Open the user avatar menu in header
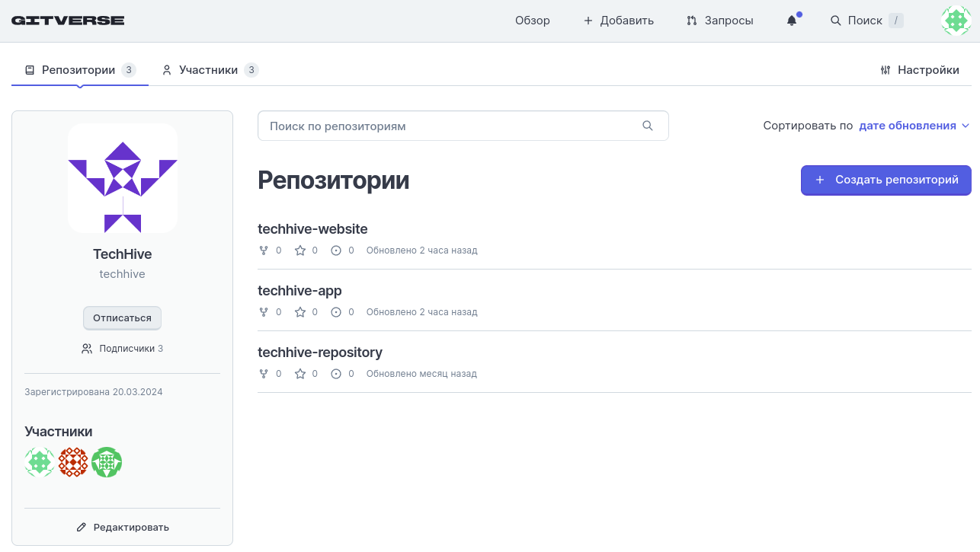980x552 pixels. click(956, 21)
